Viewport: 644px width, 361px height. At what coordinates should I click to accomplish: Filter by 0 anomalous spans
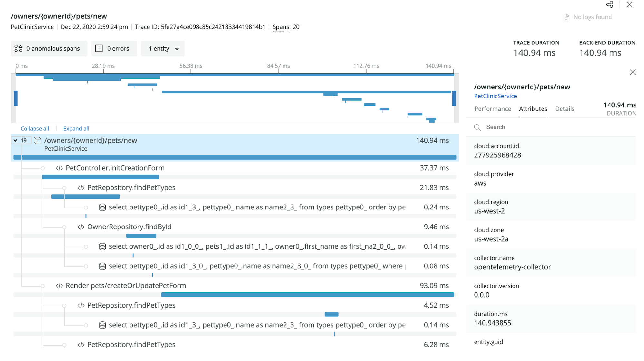click(49, 49)
